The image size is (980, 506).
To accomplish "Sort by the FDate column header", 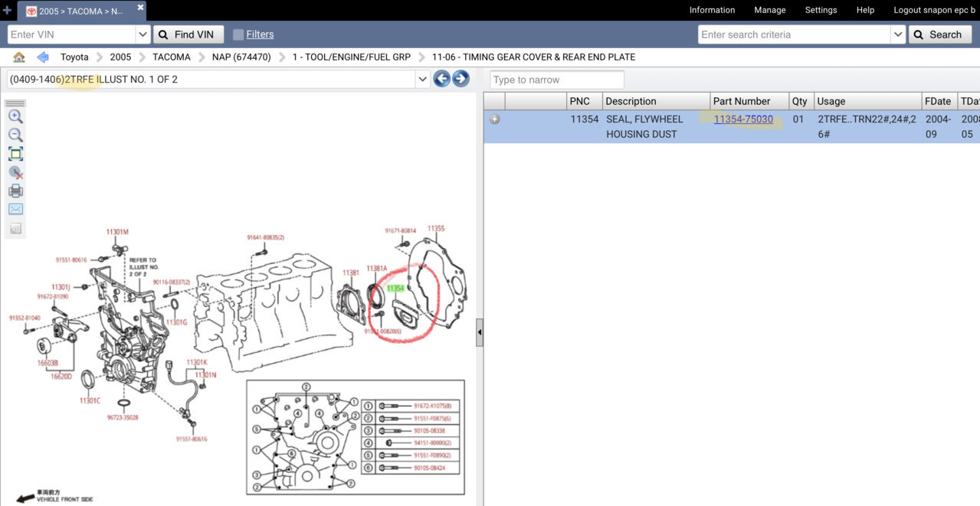I will pyautogui.click(x=939, y=101).
